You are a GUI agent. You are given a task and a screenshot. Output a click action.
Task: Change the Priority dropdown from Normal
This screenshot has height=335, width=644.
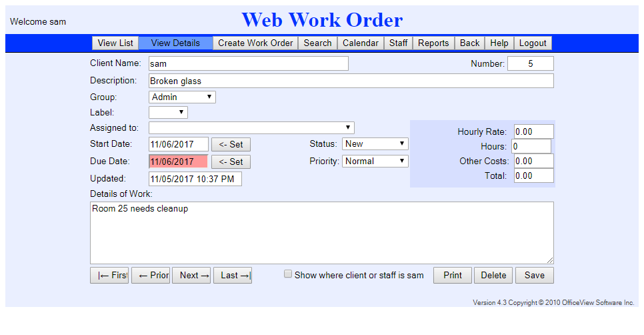pyautogui.click(x=375, y=161)
